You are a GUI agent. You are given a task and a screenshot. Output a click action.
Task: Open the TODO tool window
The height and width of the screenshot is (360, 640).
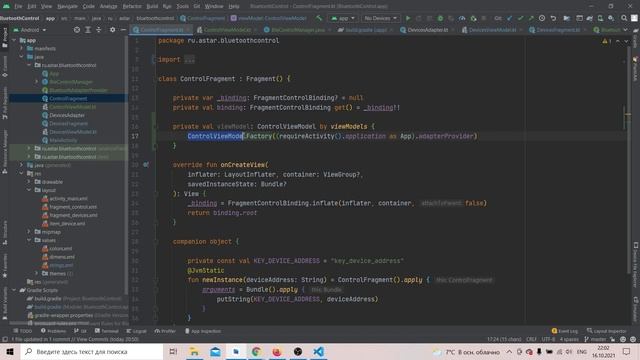[x=22, y=331]
